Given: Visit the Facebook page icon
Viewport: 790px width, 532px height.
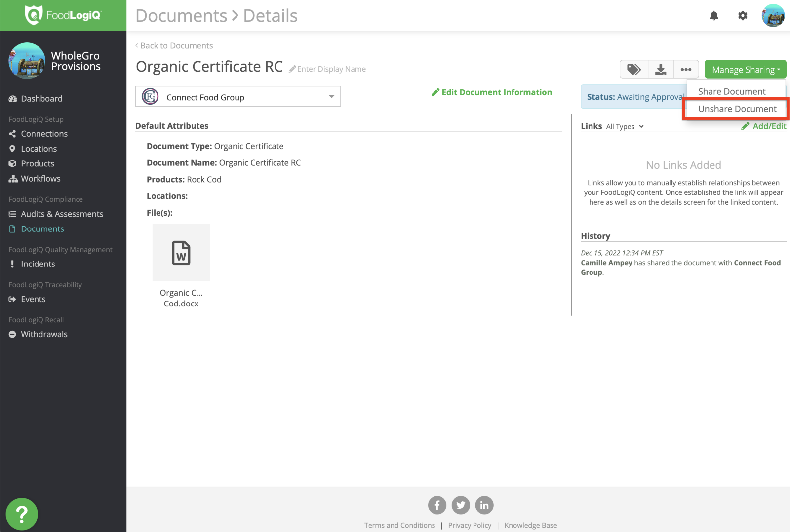Looking at the screenshot, I should [437, 505].
